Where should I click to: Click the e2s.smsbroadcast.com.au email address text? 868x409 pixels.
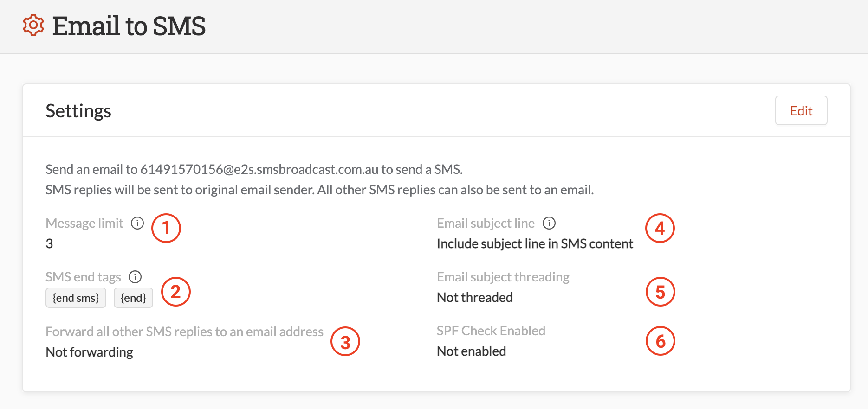[x=259, y=169]
